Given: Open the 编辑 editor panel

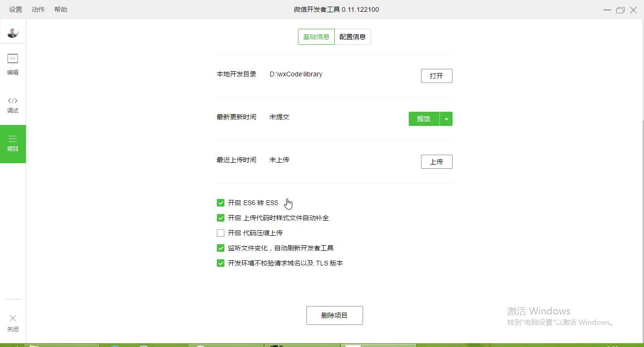Looking at the screenshot, I should click(13, 65).
